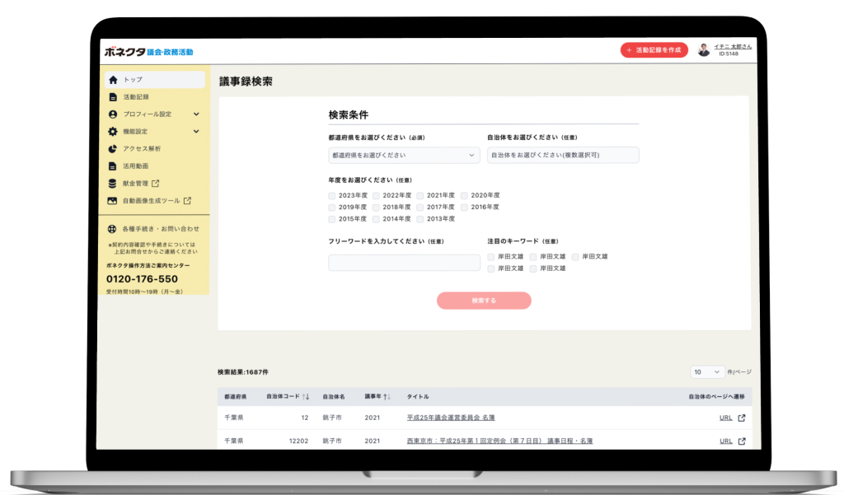Check the 2015年度 checkbox

[332, 219]
